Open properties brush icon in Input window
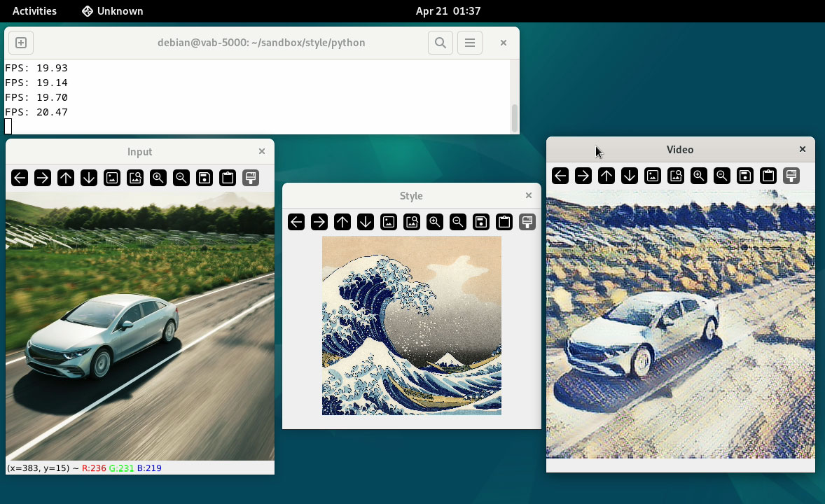825x504 pixels. (251, 178)
